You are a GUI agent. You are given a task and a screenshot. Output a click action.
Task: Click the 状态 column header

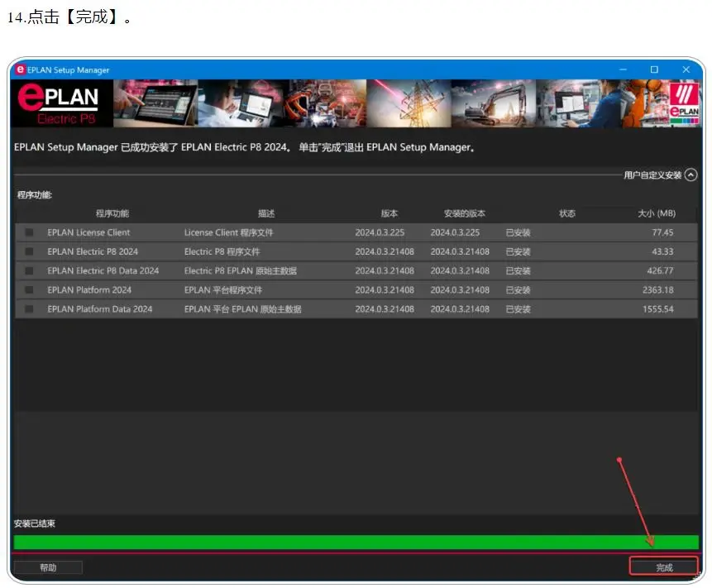[x=567, y=213]
